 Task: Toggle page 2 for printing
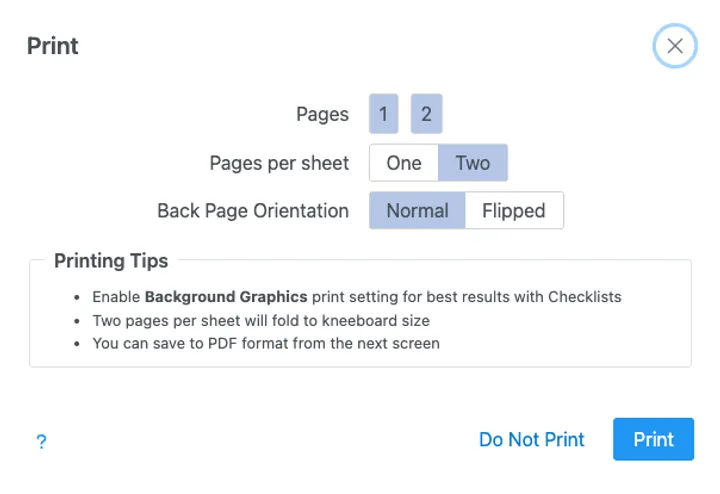click(426, 114)
